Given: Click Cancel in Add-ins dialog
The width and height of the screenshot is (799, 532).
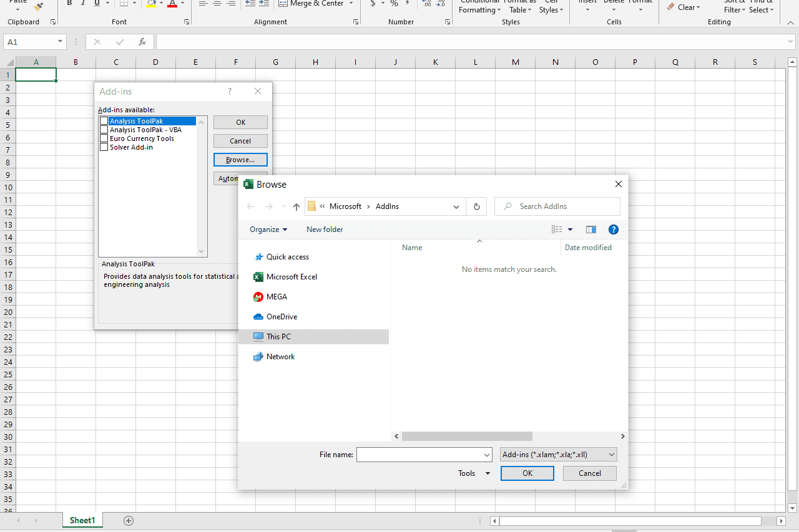Looking at the screenshot, I should click(240, 141).
